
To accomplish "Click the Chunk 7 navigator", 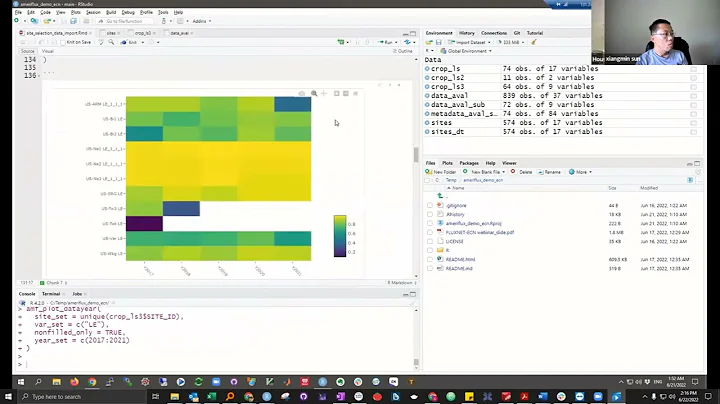I will coord(54,283).
